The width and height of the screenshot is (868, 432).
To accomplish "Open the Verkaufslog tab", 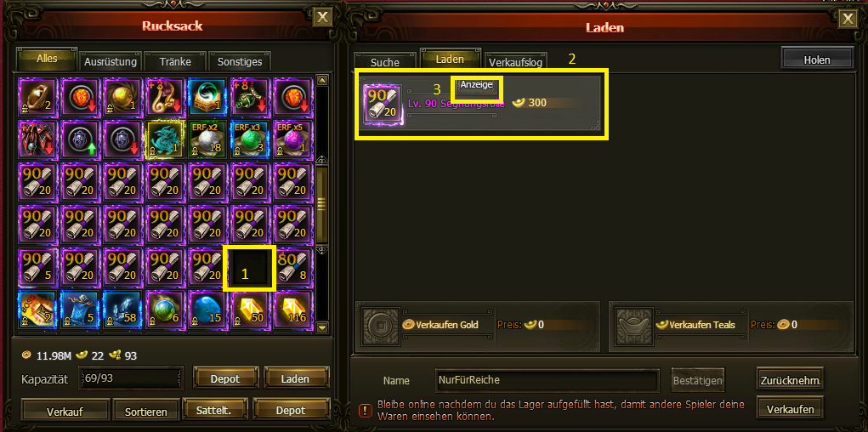I will coord(516,61).
